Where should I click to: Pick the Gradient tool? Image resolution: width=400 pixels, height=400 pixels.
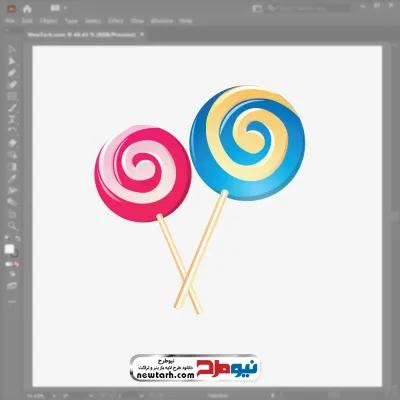tap(12, 167)
